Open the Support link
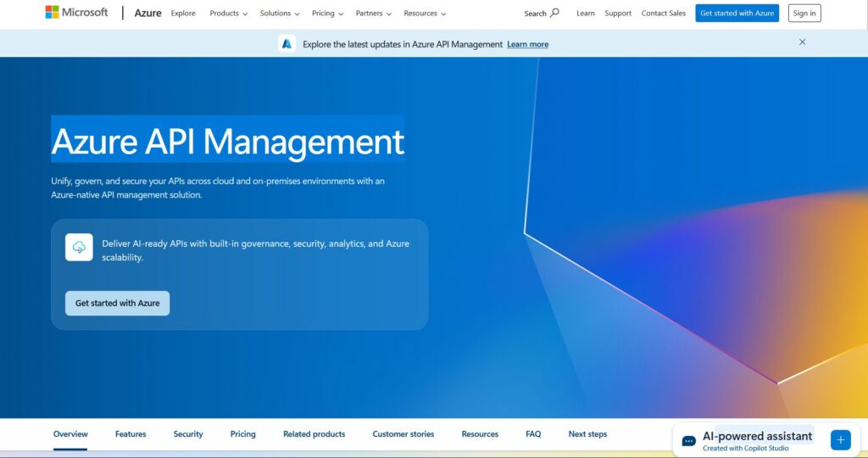Viewport: 868px width, 458px height. click(618, 14)
